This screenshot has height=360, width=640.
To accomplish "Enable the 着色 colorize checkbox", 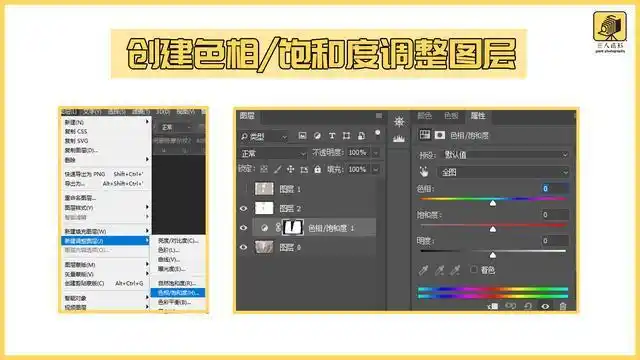I will (x=473, y=269).
